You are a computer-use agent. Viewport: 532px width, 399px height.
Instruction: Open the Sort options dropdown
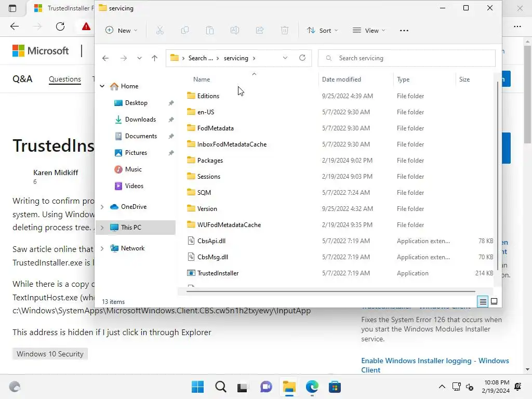322,31
